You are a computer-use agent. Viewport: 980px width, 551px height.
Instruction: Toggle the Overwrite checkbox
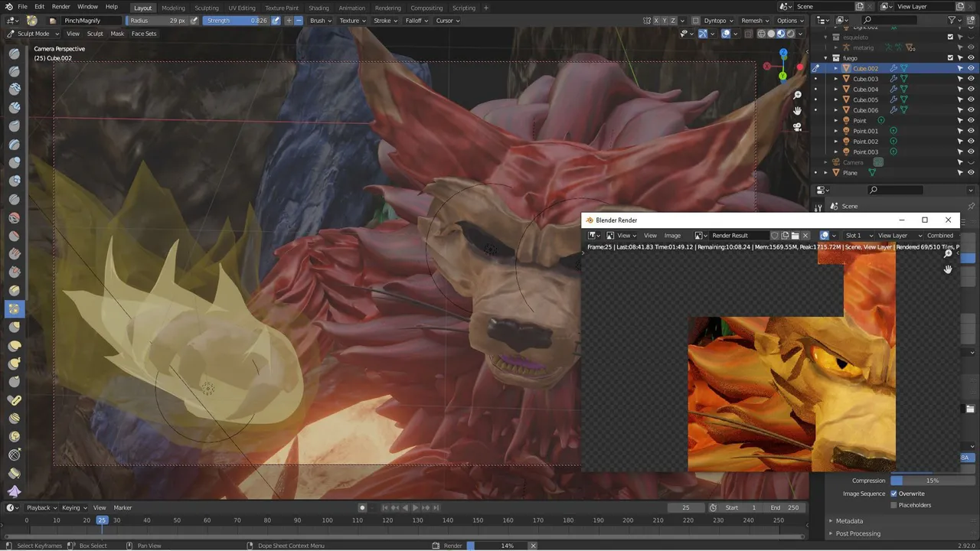coord(893,494)
